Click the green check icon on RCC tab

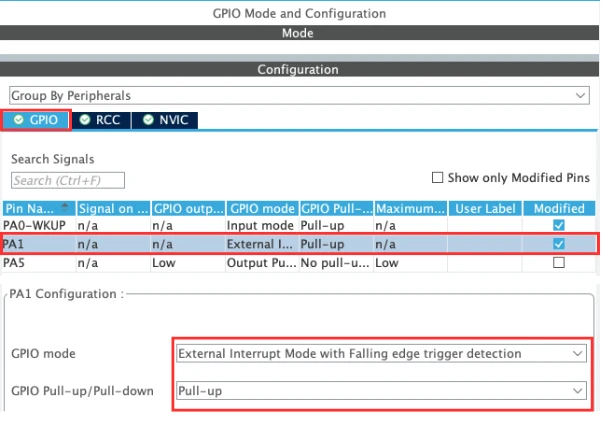click(85, 120)
